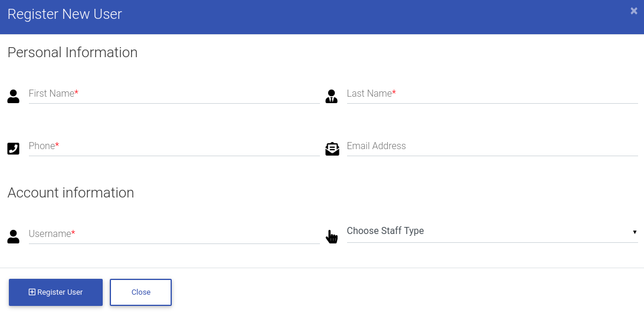Click the envelope icon beside Email Address
Screen dimensions: 644x313
click(x=332, y=149)
